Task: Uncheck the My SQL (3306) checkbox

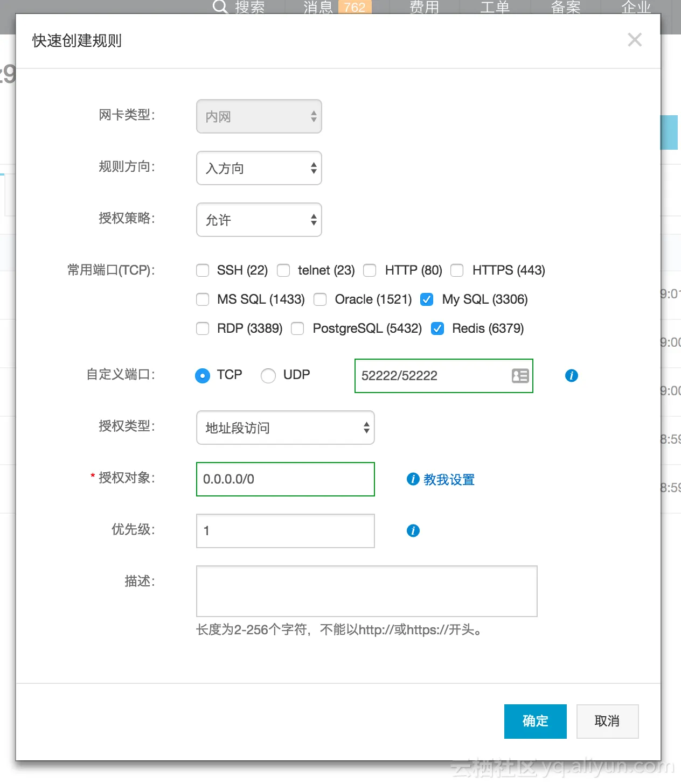Action: (427, 299)
